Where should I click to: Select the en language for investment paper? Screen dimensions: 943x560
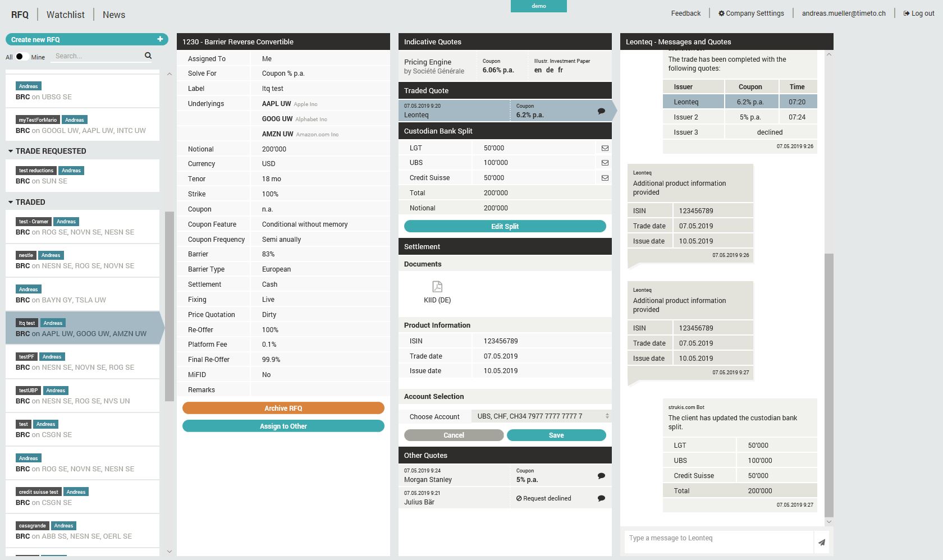[x=538, y=70]
